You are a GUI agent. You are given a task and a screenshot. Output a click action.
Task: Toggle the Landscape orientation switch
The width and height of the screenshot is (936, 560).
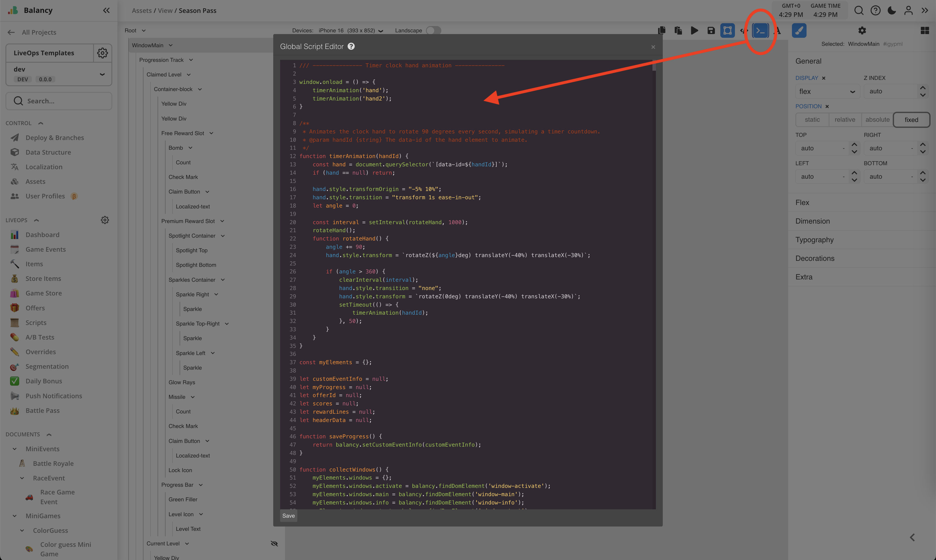pos(433,31)
